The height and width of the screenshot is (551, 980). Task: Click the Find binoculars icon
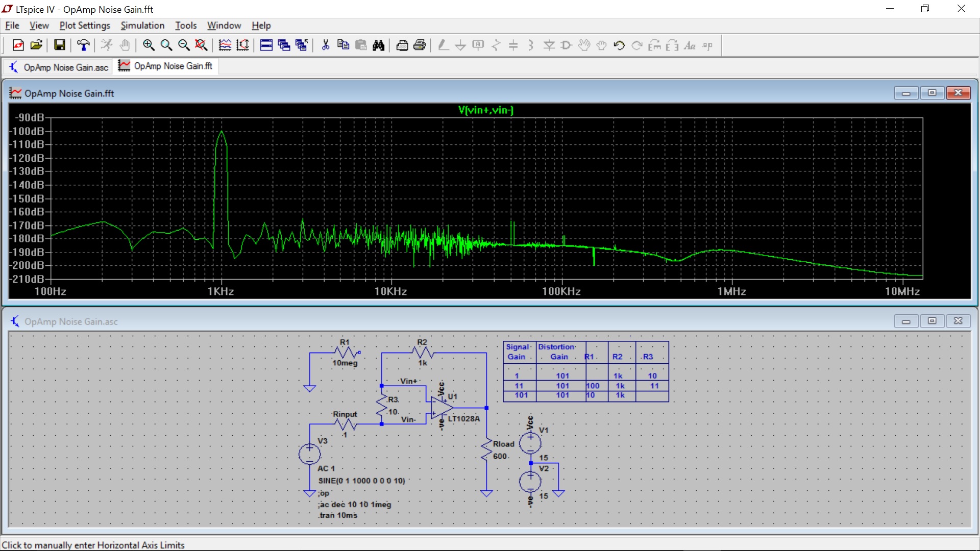tap(379, 45)
